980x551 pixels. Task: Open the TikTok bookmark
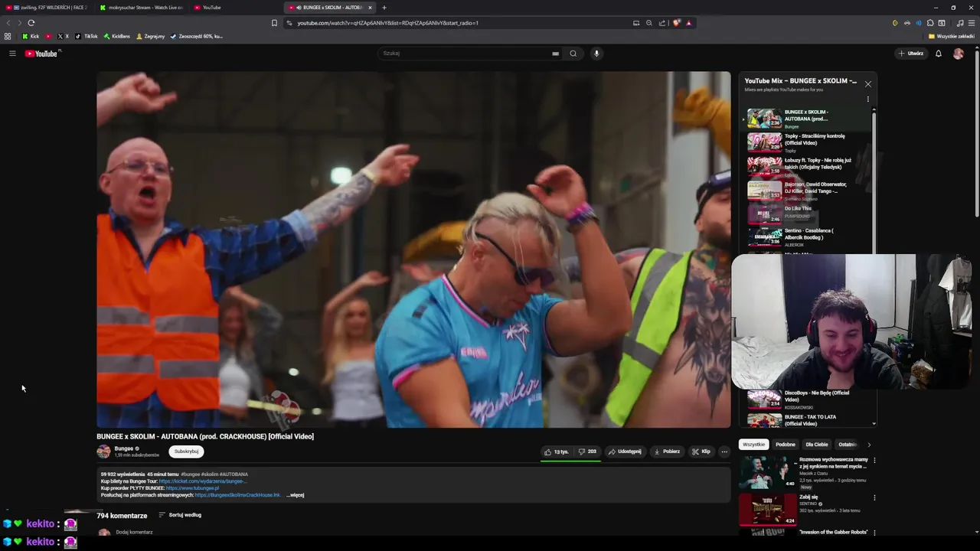87,36
